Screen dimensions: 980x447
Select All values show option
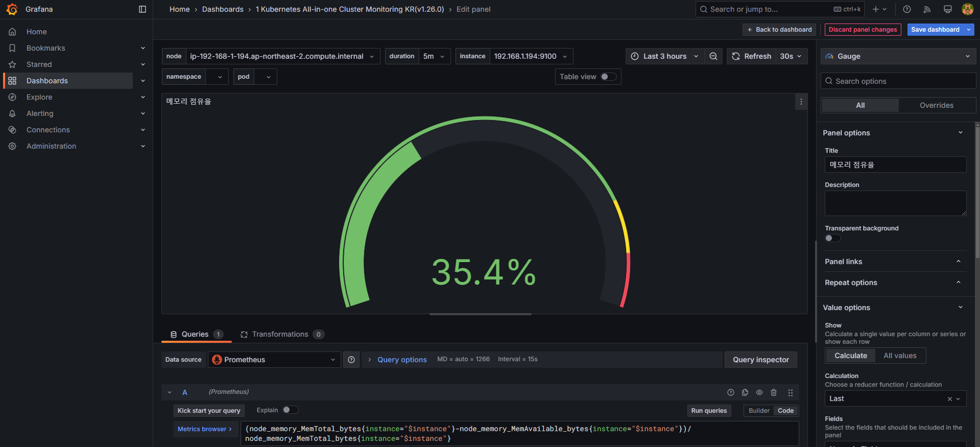(900, 356)
